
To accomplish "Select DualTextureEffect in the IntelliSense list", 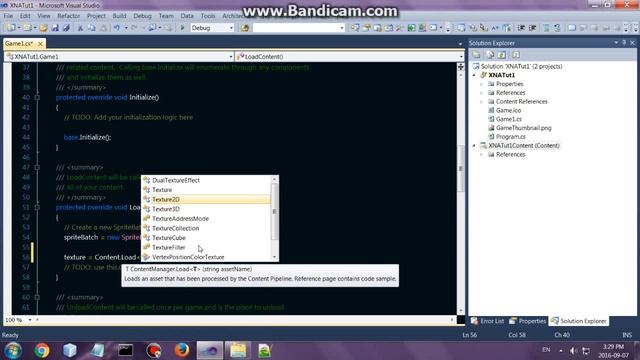I will (x=206, y=180).
